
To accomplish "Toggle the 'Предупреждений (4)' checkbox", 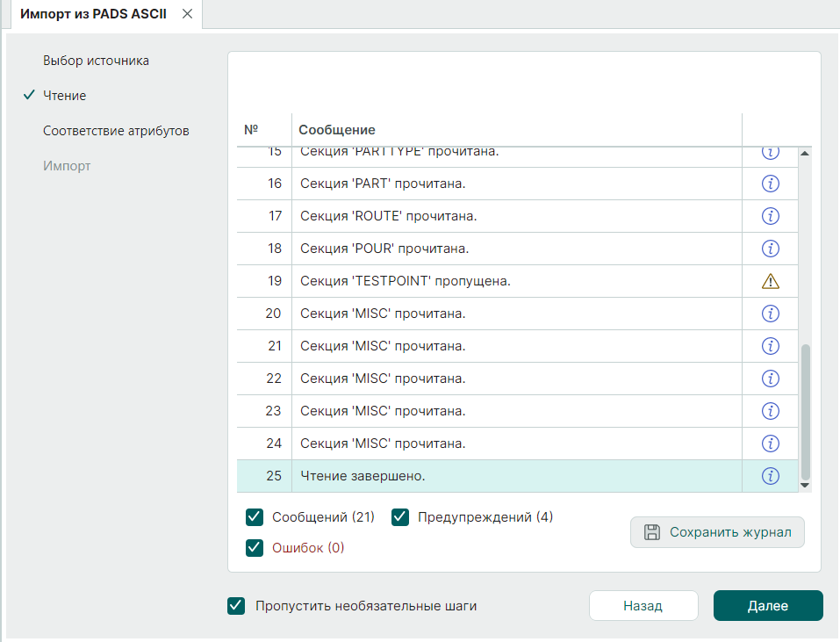I will [400, 517].
